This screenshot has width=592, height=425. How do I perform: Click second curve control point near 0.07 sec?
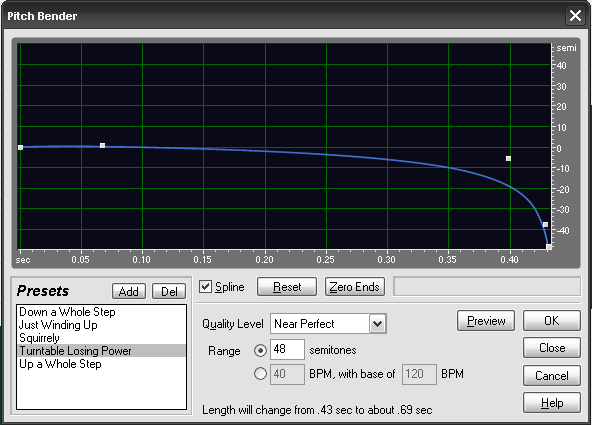(x=102, y=146)
